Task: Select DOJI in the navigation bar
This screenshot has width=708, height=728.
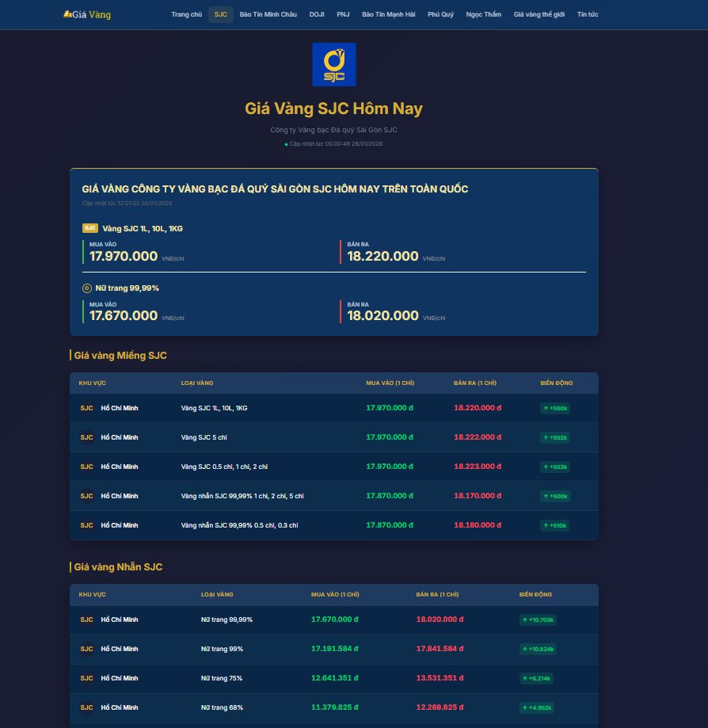Action: (317, 14)
